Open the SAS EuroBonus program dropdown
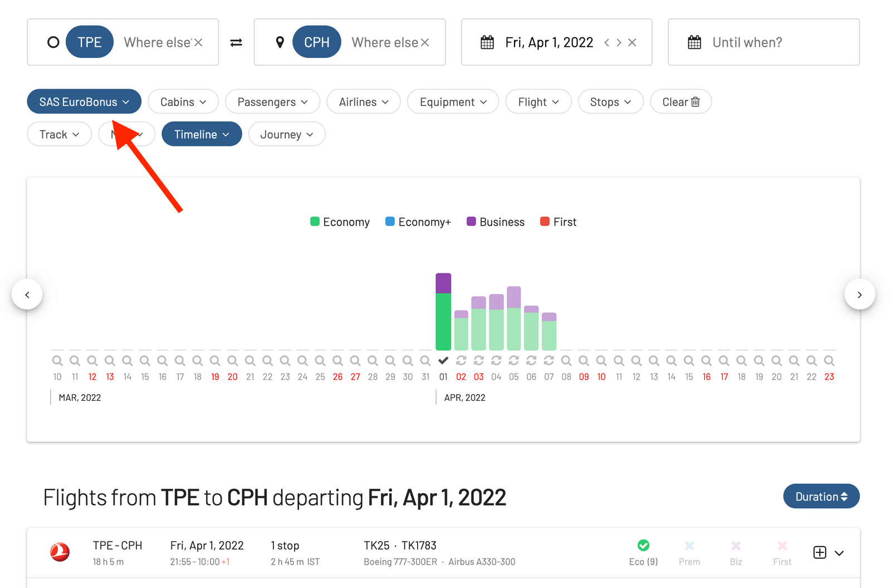891x588 pixels. click(84, 101)
